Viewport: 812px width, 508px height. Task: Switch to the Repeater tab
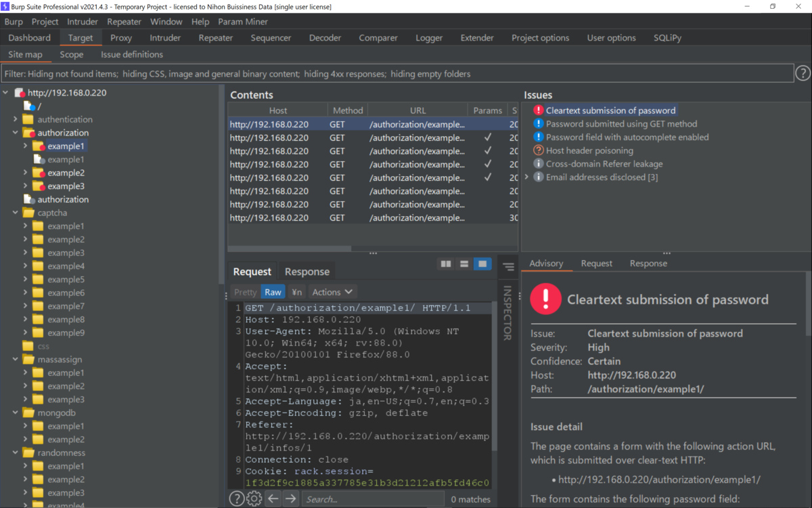click(216, 38)
